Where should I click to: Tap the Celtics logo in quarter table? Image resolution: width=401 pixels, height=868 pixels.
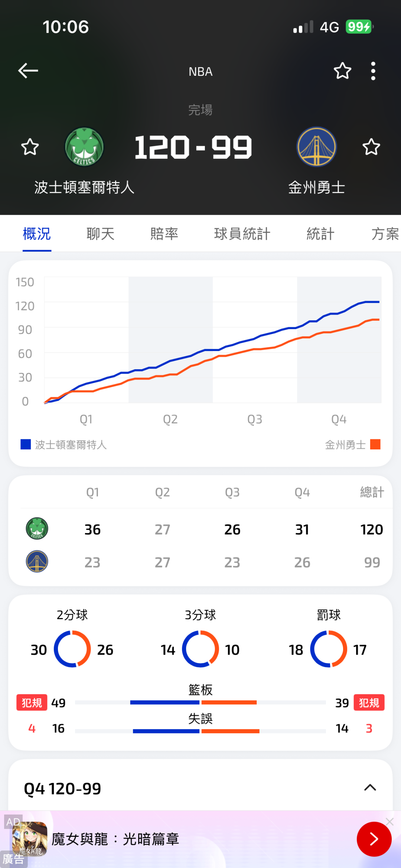(x=37, y=529)
